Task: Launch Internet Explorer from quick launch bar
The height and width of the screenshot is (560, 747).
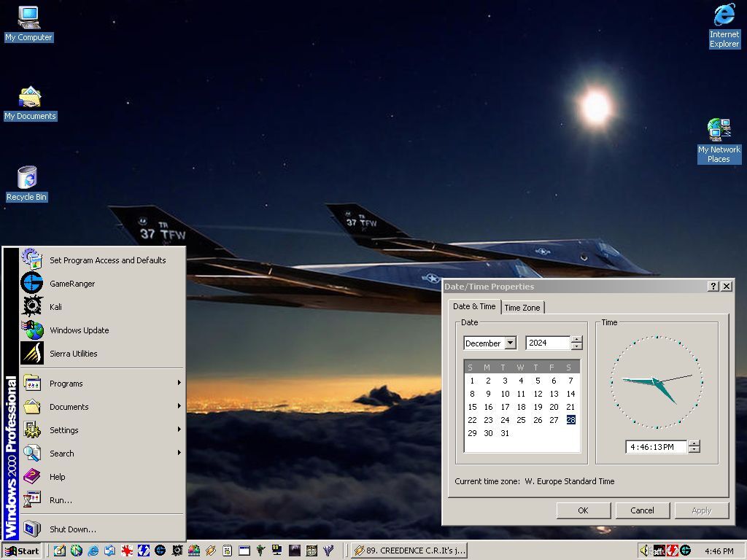Action: (93, 551)
